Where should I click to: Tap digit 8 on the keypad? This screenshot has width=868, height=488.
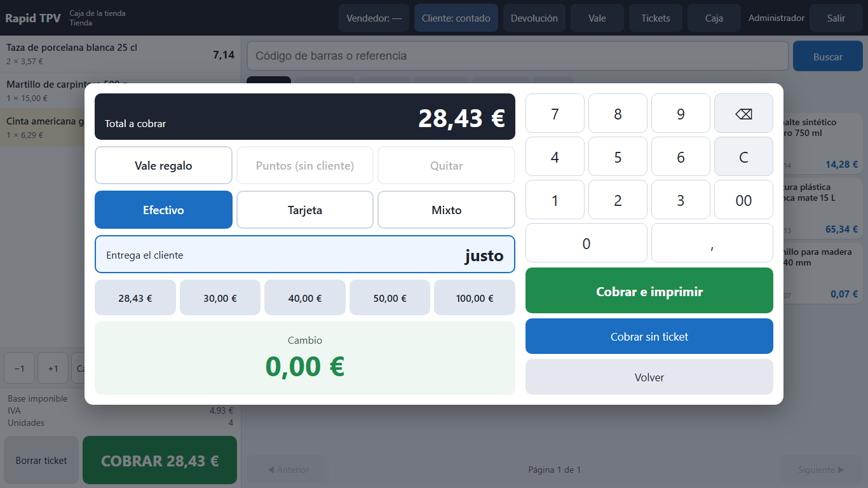click(618, 114)
